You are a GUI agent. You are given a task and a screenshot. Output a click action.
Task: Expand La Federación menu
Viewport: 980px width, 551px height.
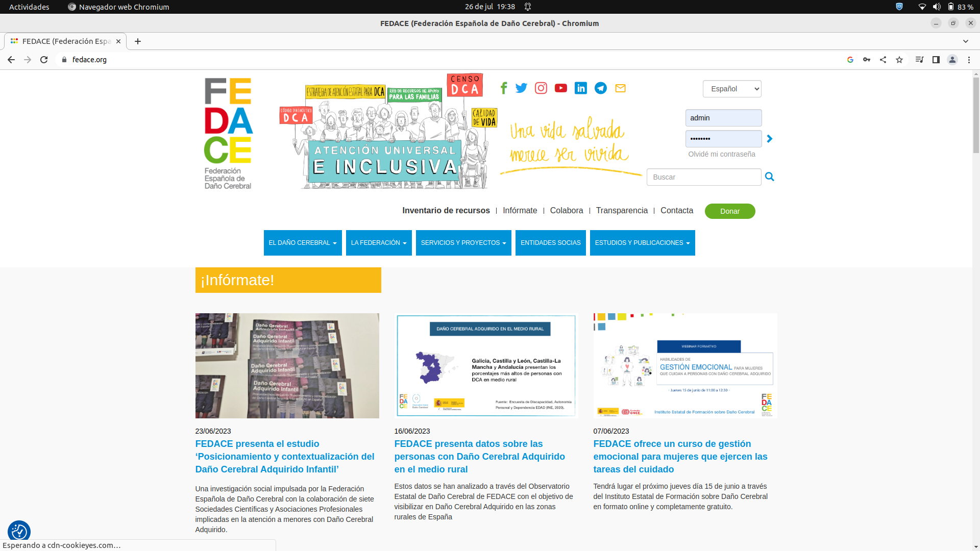[x=379, y=243]
